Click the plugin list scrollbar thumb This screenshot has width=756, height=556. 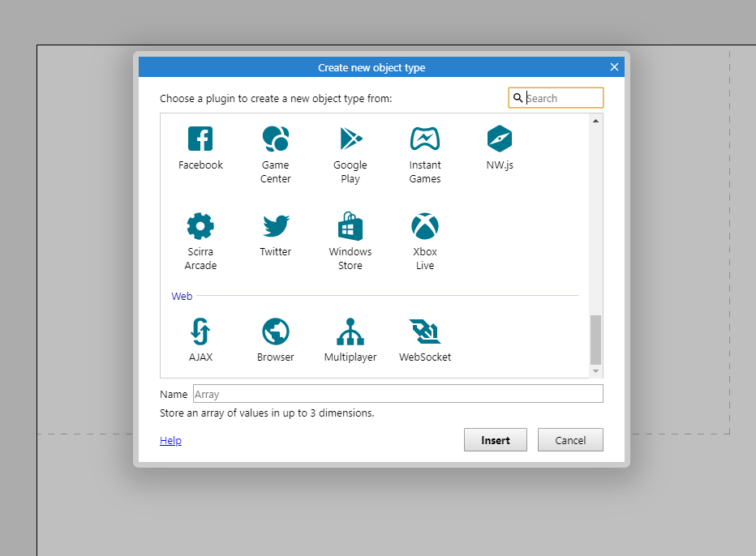pos(596,340)
